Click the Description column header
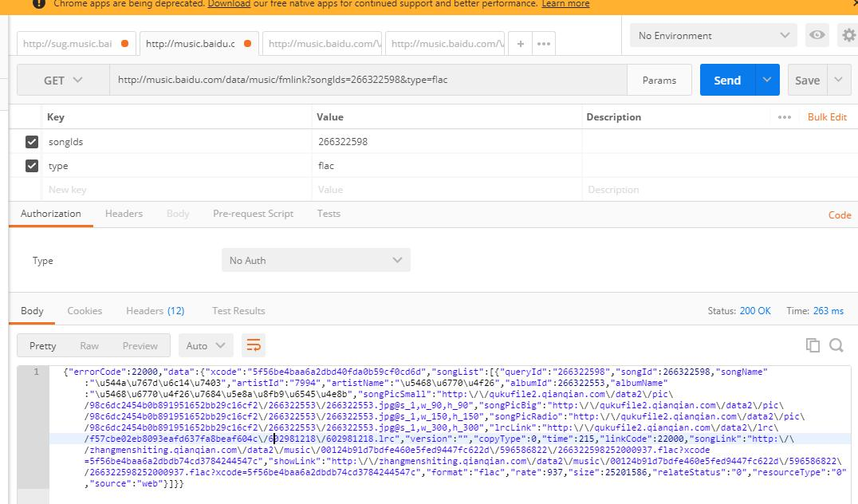The image size is (858, 504). pos(613,117)
